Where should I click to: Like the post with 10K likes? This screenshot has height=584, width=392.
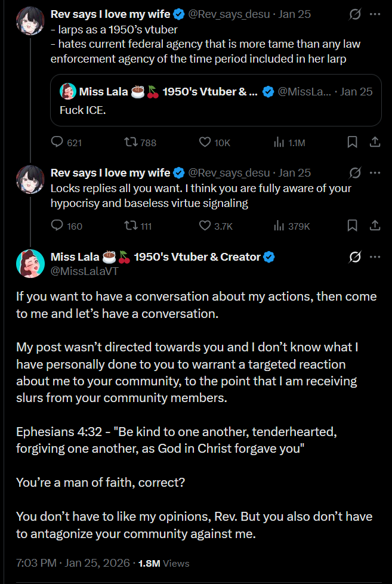tap(205, 142)
